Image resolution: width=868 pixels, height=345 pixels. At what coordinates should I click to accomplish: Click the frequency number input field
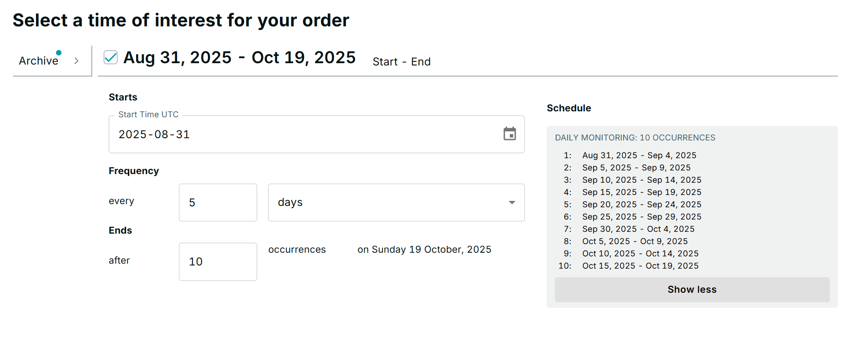click(218, 203)
